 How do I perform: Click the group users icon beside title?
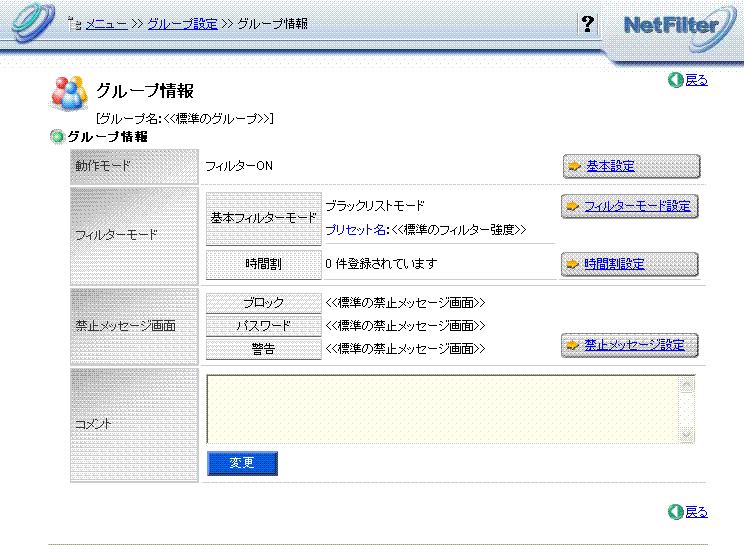[x=69, y=93]
